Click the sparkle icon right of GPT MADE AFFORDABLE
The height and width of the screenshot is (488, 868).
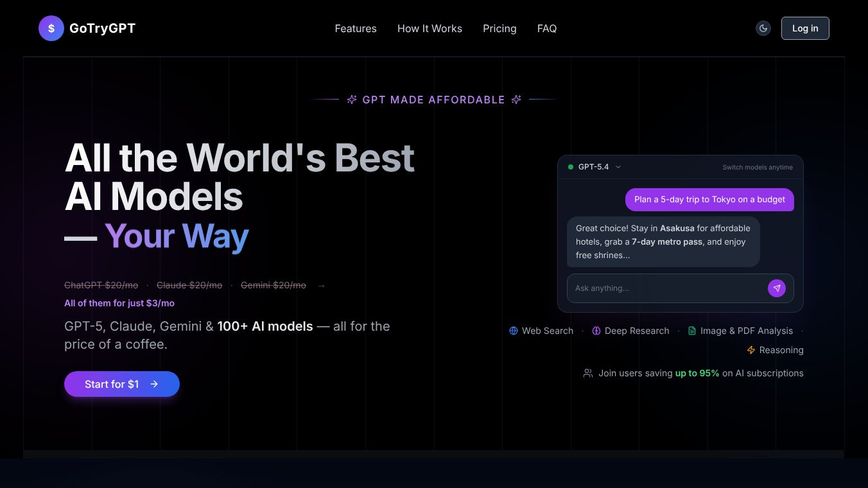tap(516, 100)
